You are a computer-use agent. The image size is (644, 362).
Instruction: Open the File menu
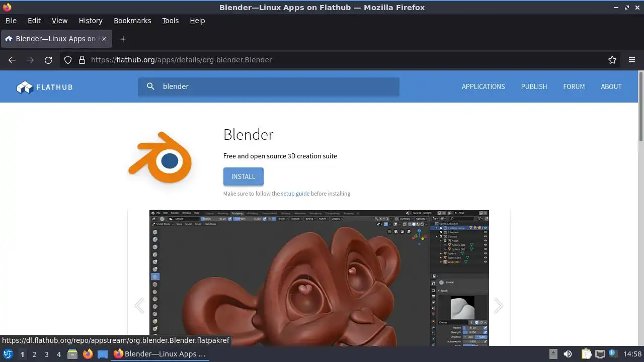click(11, 21)
